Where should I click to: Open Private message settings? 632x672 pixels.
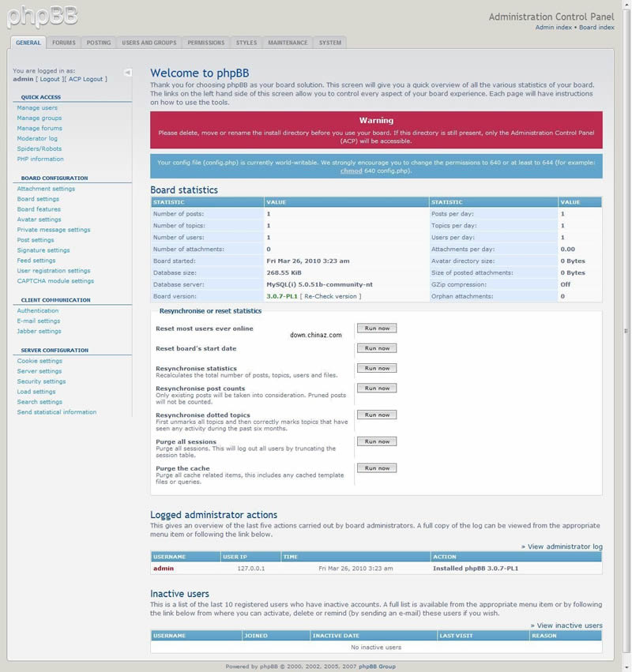(x=54, y=230)
